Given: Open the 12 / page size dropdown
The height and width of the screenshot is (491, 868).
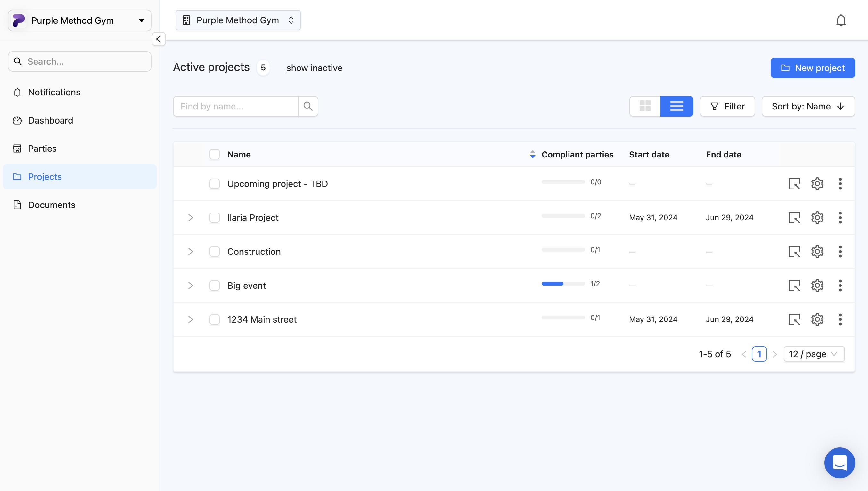Looking at the screenshot, I should pyautogui.click(x=814, y=354).
